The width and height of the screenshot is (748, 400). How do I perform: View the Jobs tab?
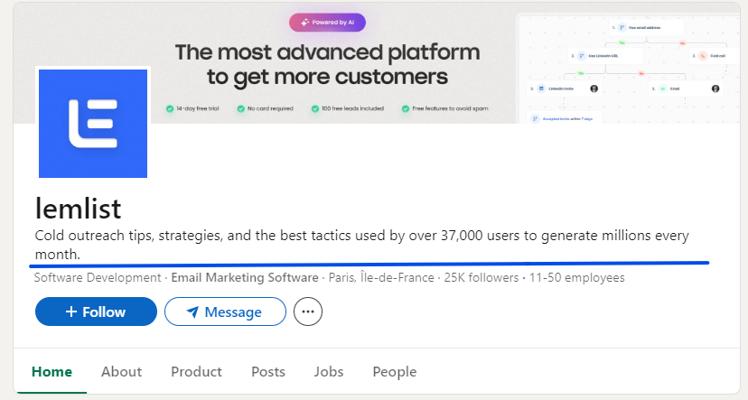329,372
